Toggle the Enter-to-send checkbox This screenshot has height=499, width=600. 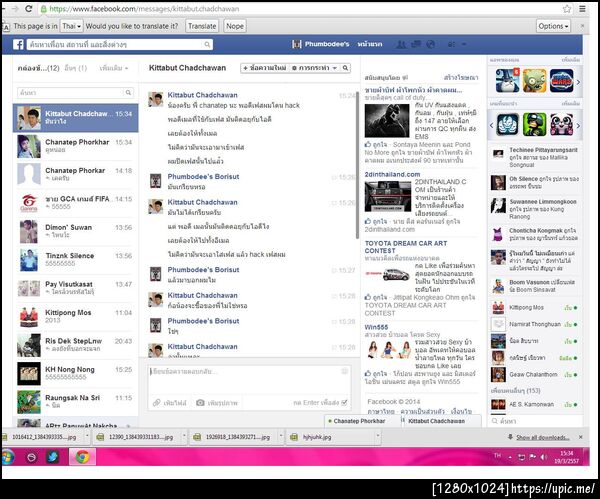coord(344,402)
